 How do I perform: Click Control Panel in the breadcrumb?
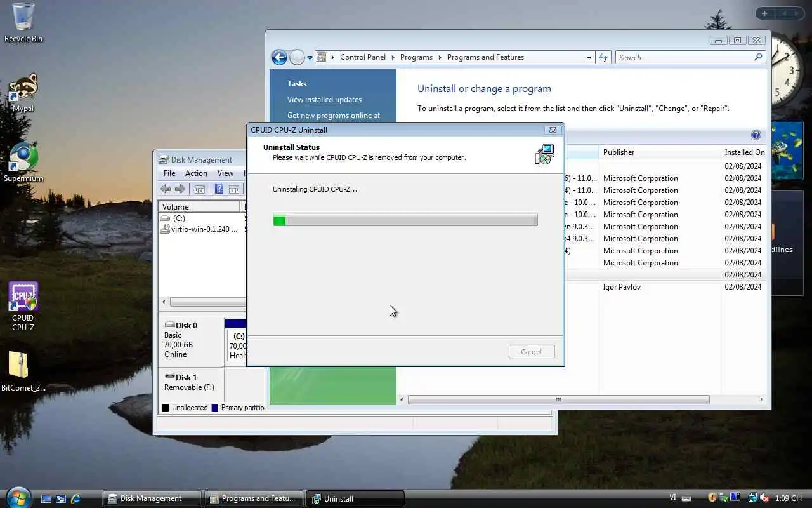[362, 57]
